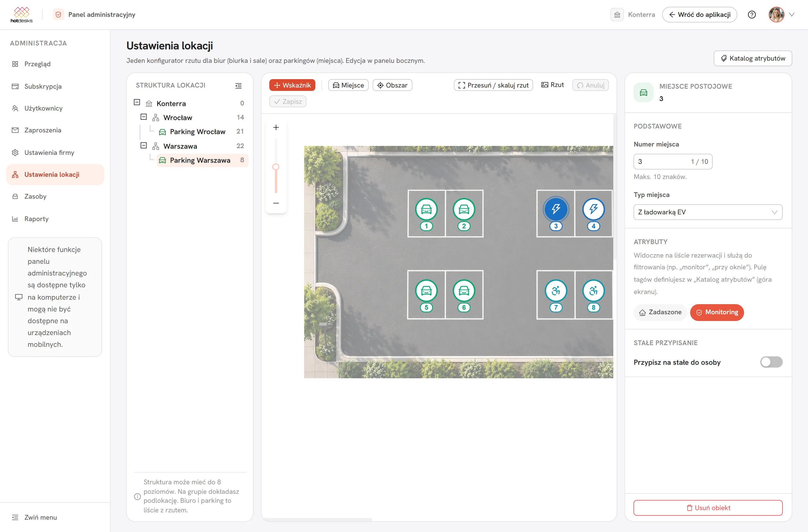Open the help question-mark icon
Image resolution: width=808 pixels, height=532 pixels.
click(x=752, y=15)
